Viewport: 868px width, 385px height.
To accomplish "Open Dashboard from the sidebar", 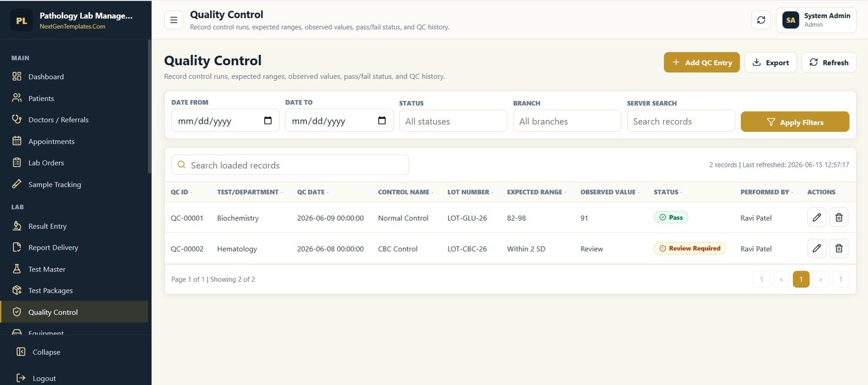I will click(74, 77).
